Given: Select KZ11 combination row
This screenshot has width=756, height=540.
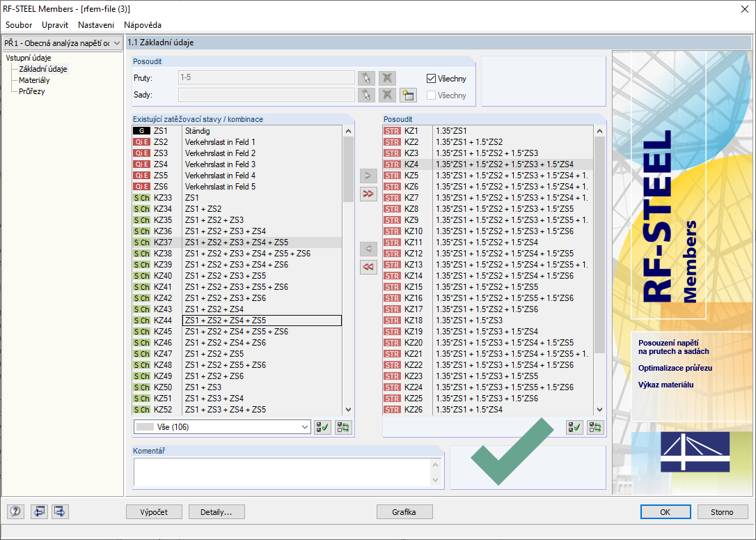Looking at the screenshot, I should (488, 242).
